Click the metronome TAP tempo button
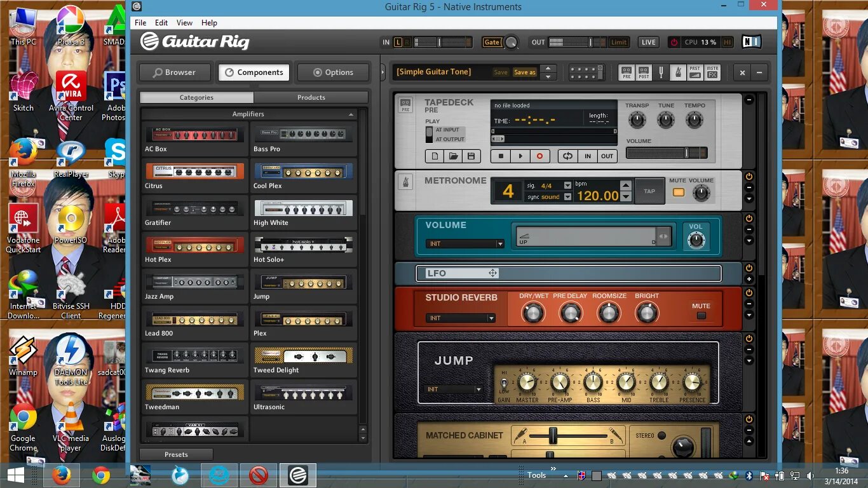The height and width of the screenshot is (488, 868). coord(649,191)
